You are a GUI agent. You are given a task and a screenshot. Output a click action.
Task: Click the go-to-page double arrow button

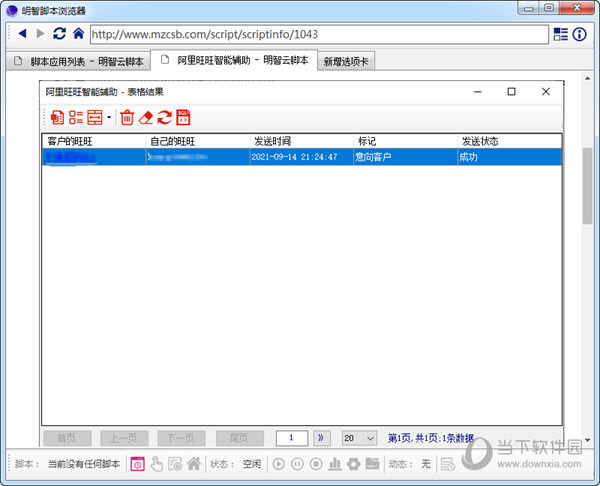pyautogui.click(x=321, y=438)
